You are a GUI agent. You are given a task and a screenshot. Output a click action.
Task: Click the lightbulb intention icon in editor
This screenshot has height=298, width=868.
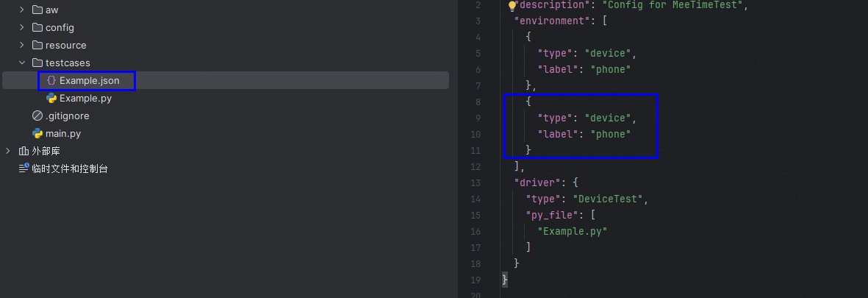pyautogui.click(x=512, y=6)
